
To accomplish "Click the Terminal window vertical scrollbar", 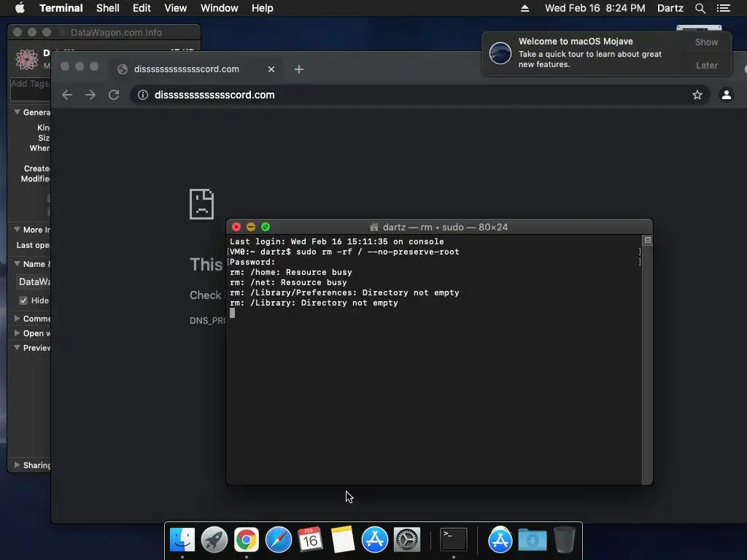I will pos(648,359).
